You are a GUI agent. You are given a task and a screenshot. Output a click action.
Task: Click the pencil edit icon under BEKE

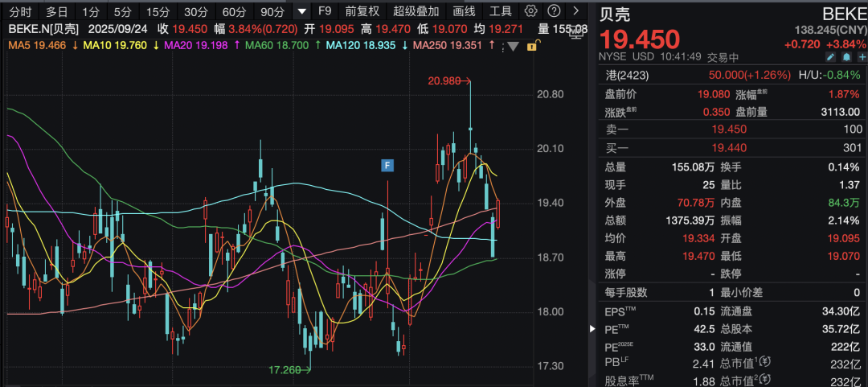pos(830,57)
